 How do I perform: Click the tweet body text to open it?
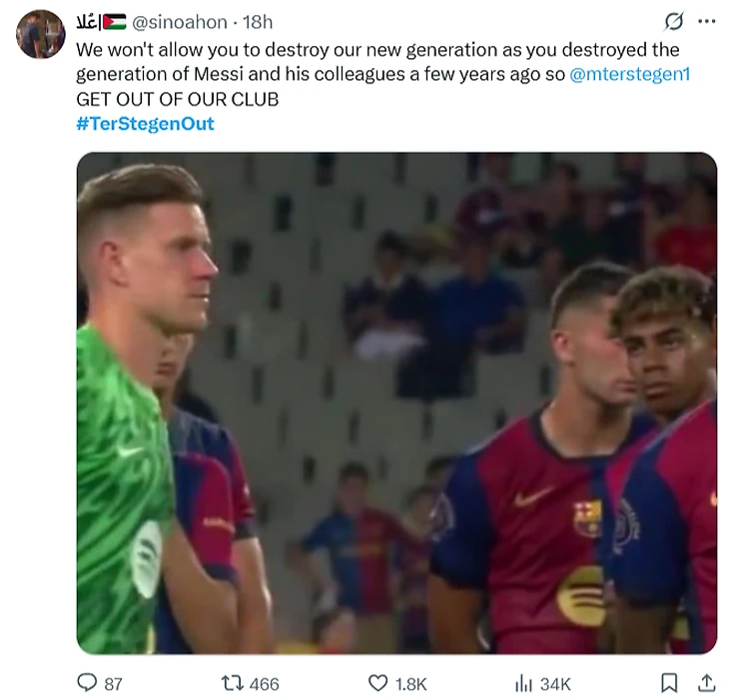pyautogui.click(x=300, y=49)
